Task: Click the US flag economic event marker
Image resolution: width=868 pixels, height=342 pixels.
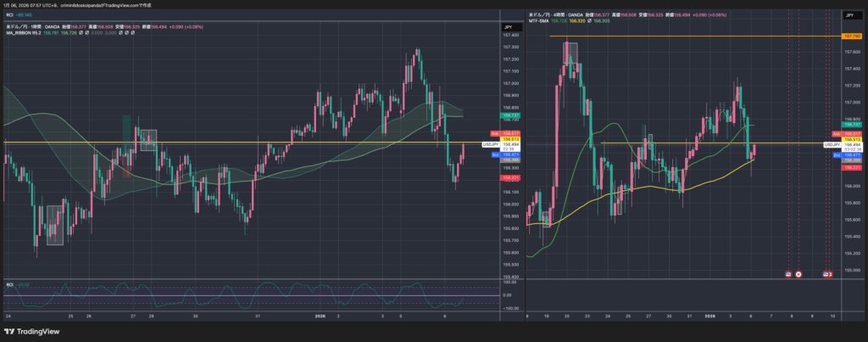Action: click(x=789, y=274)
